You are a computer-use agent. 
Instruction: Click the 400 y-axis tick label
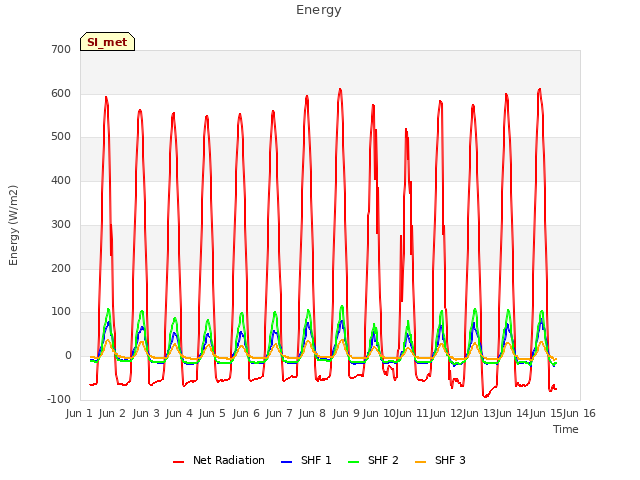(x=61, y=180)
